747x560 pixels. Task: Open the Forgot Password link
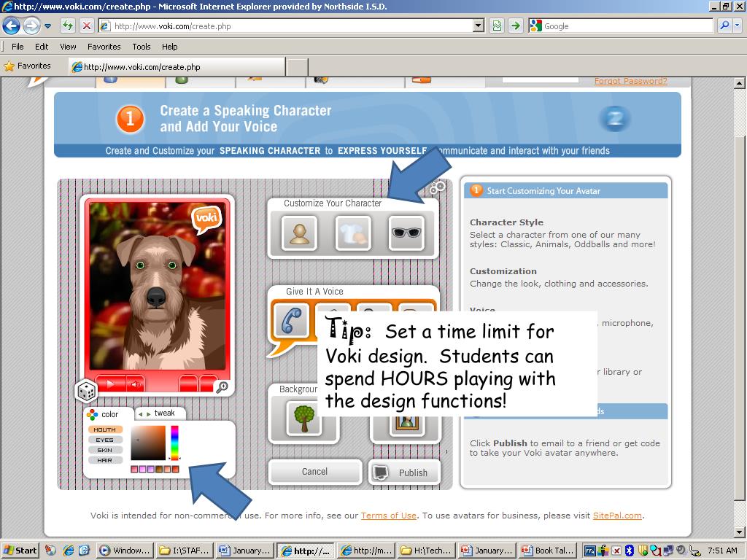coord(631,81)
